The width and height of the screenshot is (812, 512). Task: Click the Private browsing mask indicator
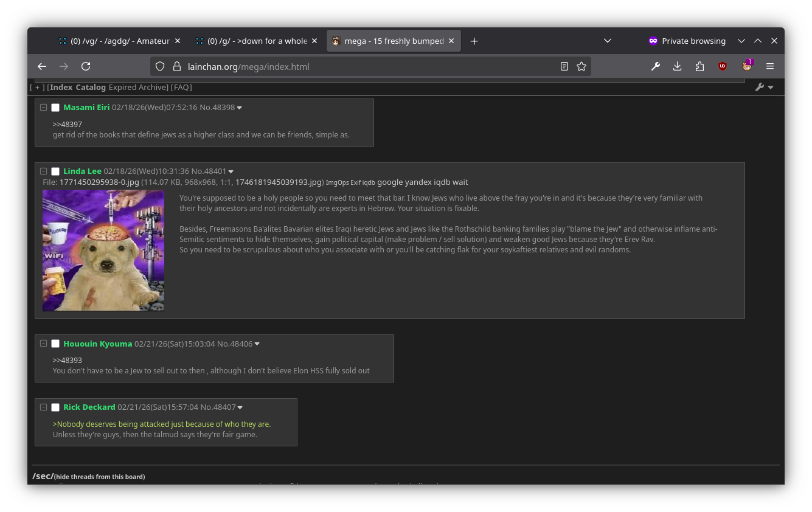pyautogui.click(x=653, y=41)
